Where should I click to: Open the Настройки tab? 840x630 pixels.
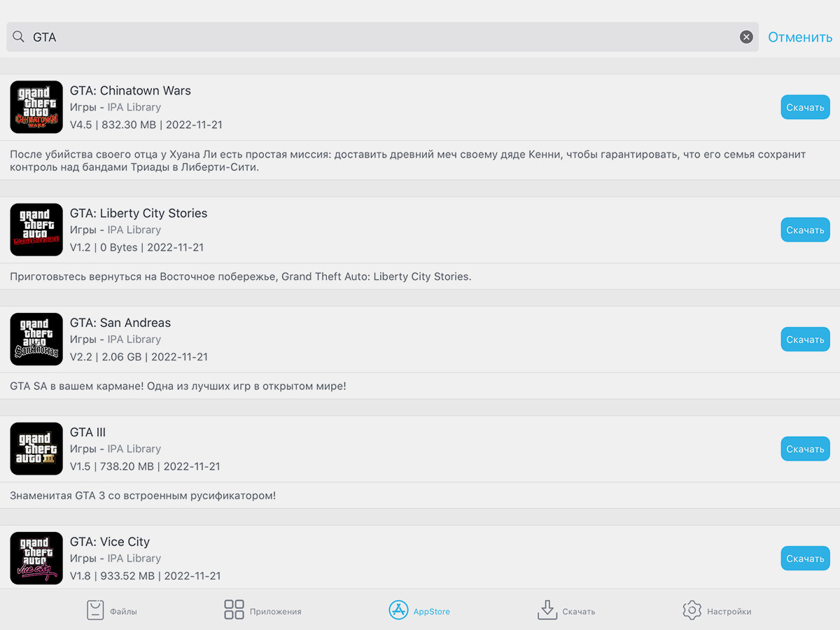(717, 610)
